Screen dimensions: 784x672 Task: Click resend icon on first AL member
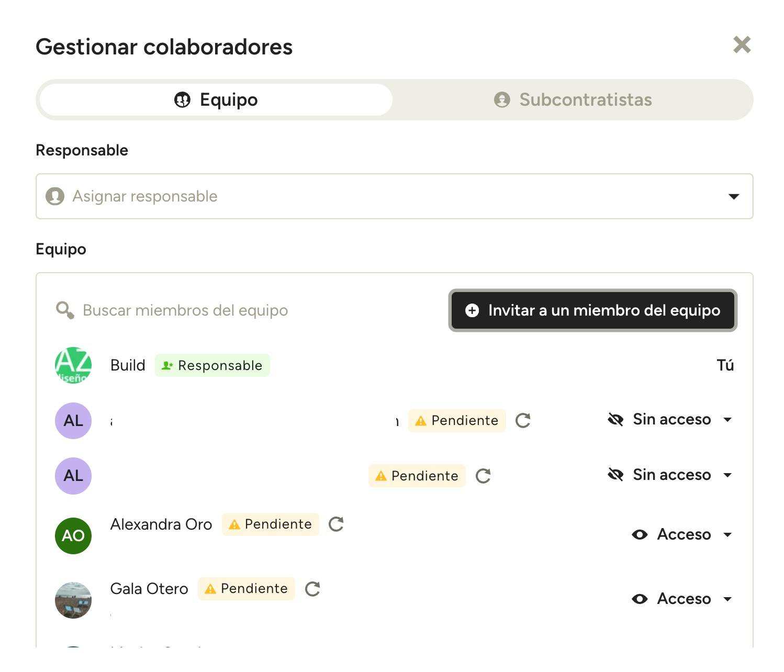point(523,420)
